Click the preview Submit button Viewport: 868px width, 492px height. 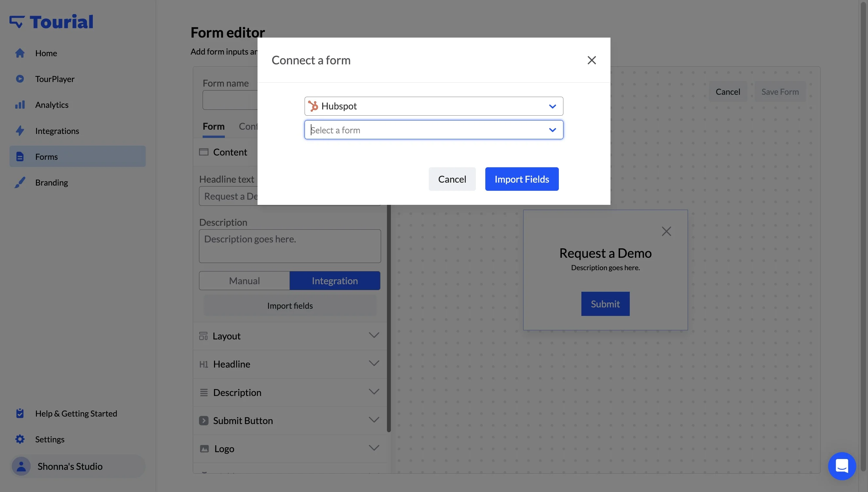coord(605,304)
